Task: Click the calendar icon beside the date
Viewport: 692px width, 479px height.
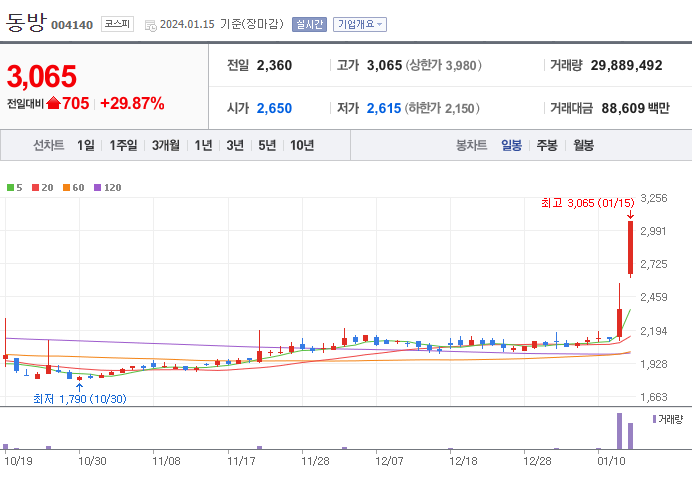Action: pyautogui.click(x=150, y=26)
